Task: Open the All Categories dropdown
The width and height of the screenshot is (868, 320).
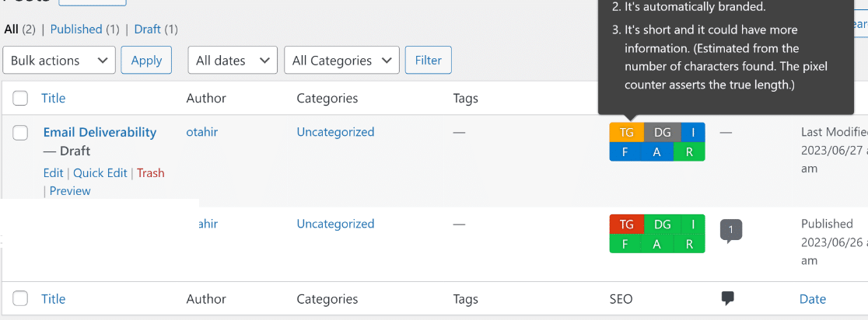Action: 341,61
